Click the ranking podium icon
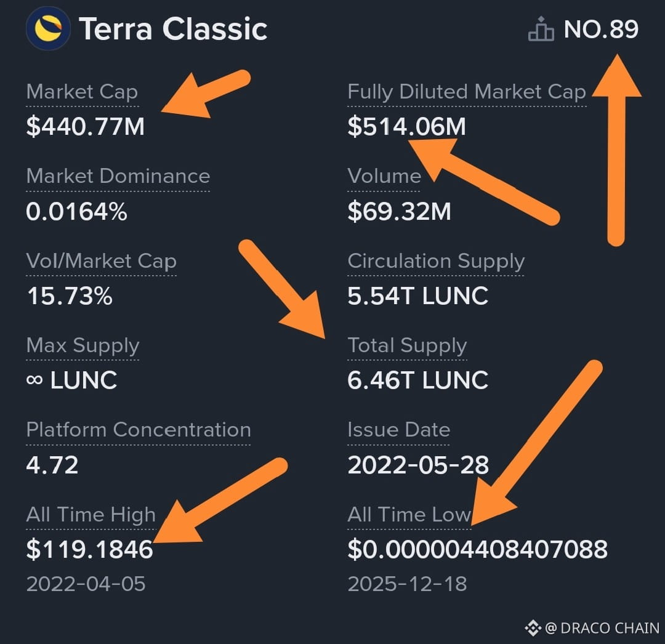 coord(541,29)
